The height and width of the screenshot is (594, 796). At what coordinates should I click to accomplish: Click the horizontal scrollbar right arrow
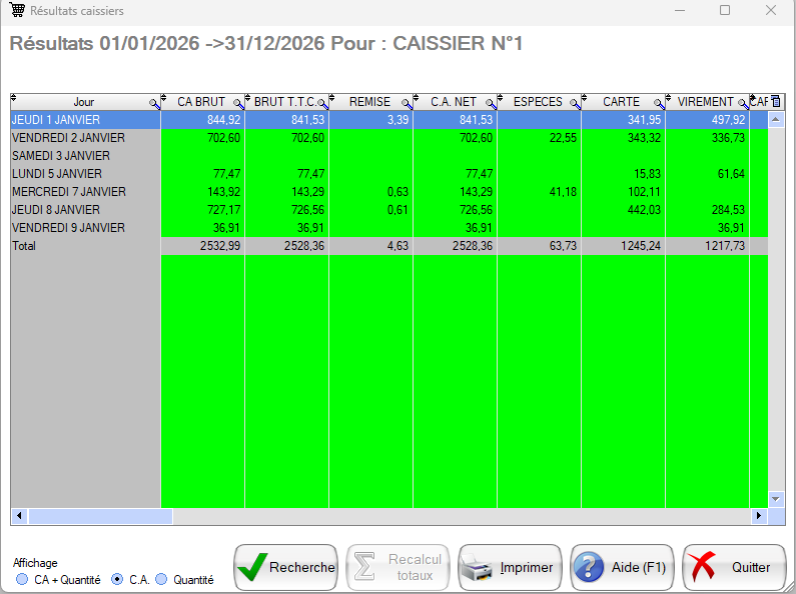759,516
